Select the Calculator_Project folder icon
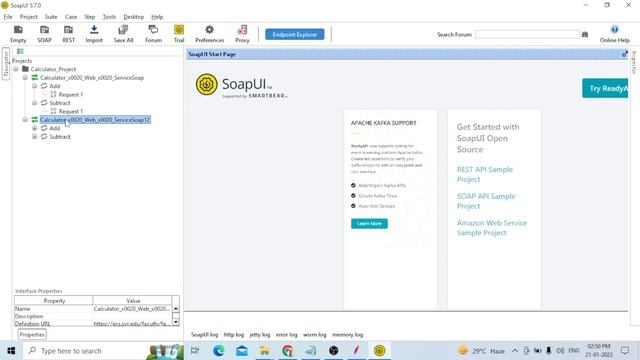The width and height of the screenshot is (640, 360). coord(25,69)
